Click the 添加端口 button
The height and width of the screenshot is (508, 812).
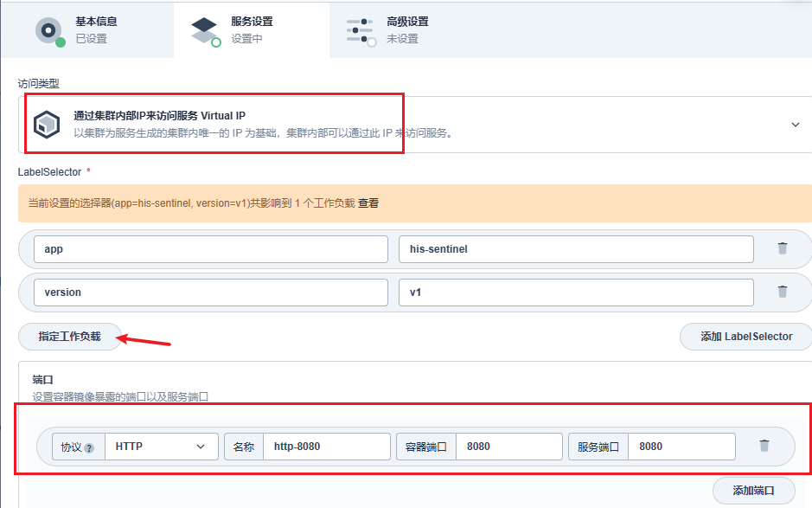point(753,490)
